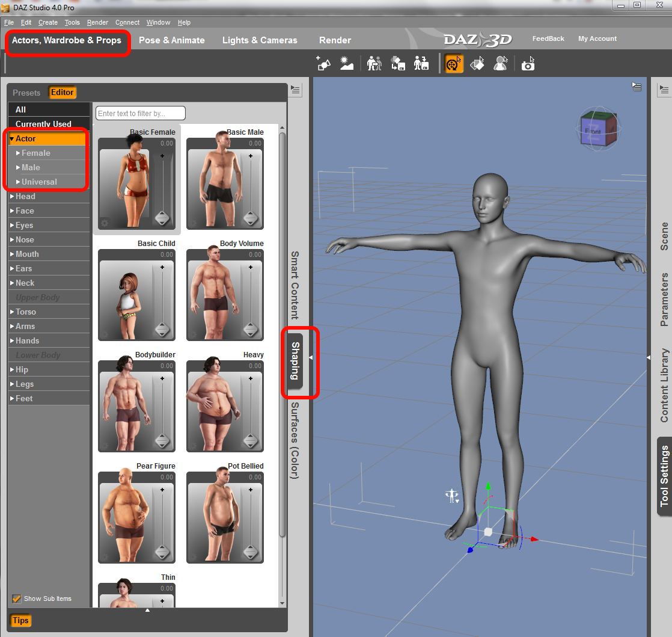Open the Window menu

tap(158, 22)
